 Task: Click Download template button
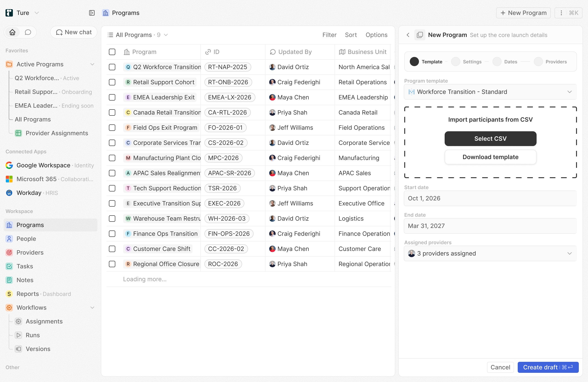[490, 157]
